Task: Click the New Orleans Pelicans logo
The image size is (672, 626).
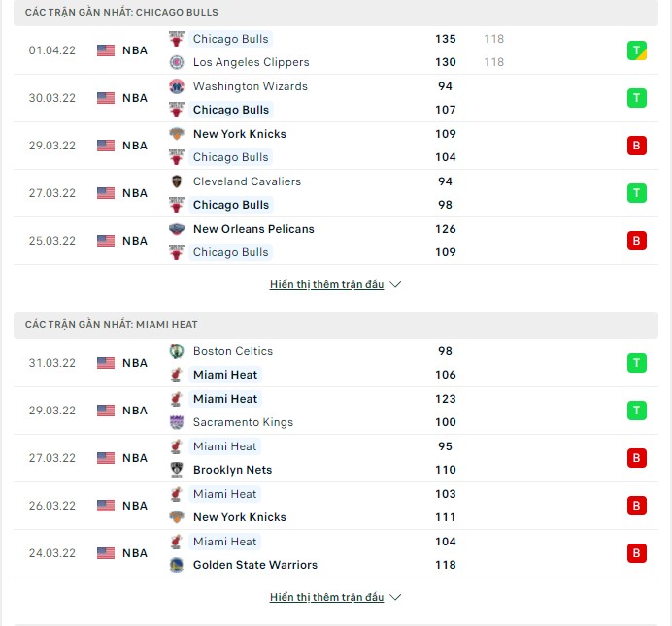Action: coord(176,229)
